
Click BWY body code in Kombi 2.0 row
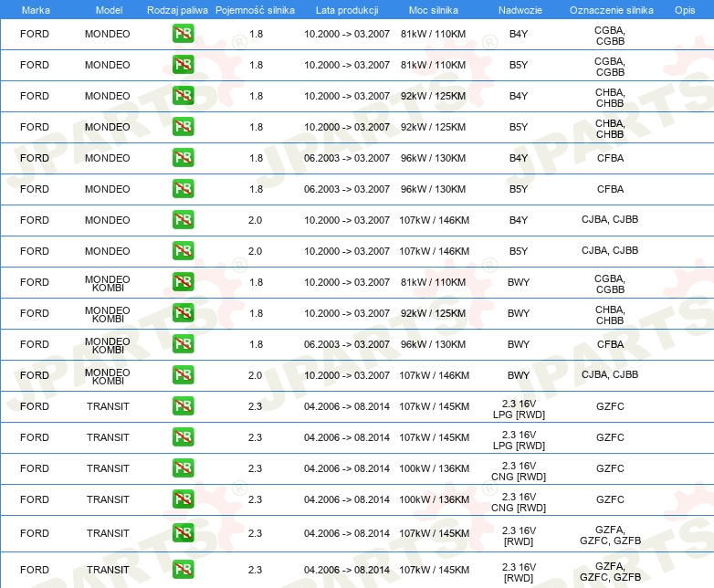click(x=519, y=375)
